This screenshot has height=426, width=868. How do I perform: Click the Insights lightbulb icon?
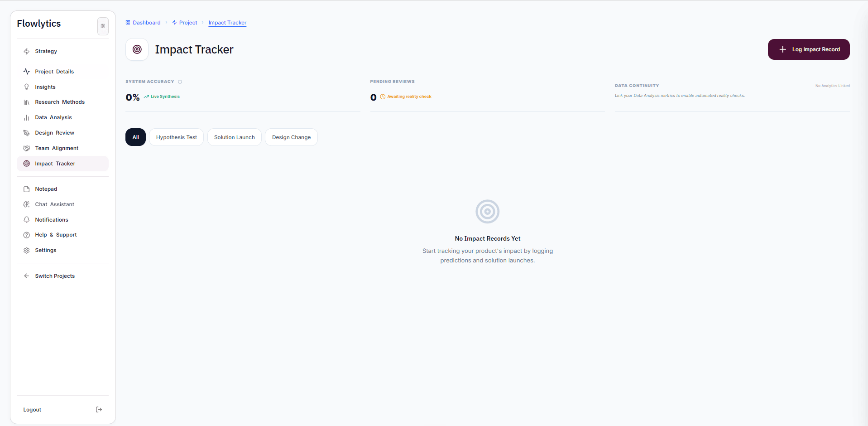coord(27,87)
